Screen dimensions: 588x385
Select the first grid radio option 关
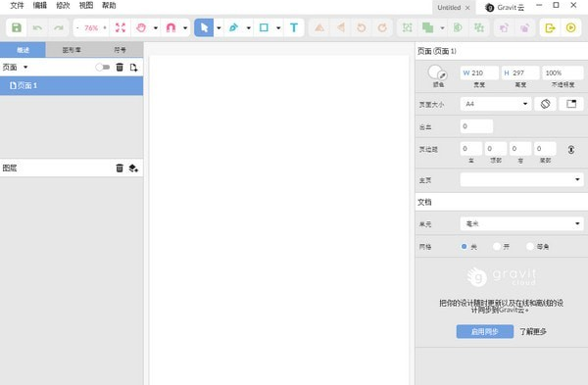click(x=464, y=246)
